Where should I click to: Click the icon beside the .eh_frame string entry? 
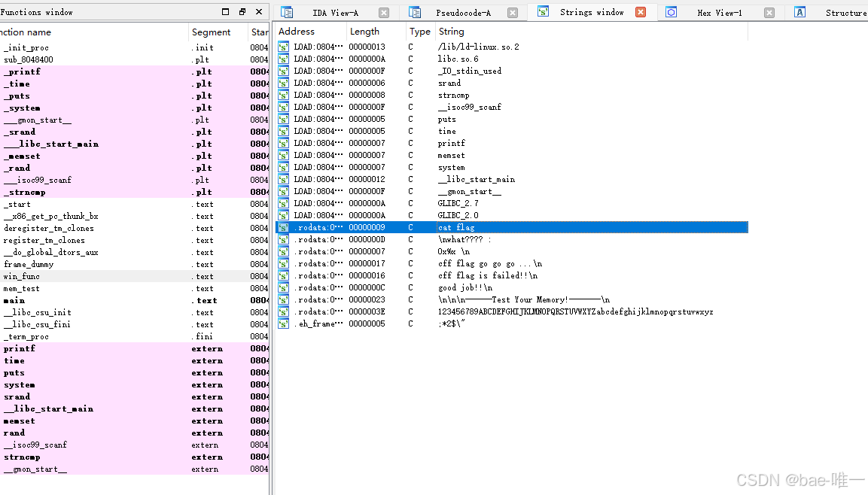coord(282,323)
